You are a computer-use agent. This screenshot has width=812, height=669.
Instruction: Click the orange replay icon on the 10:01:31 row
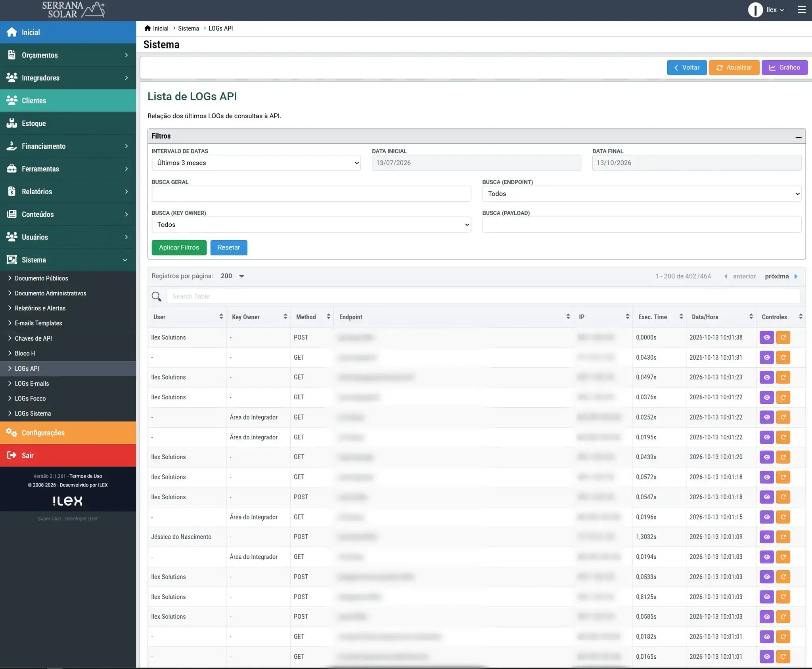pos(783,357)
